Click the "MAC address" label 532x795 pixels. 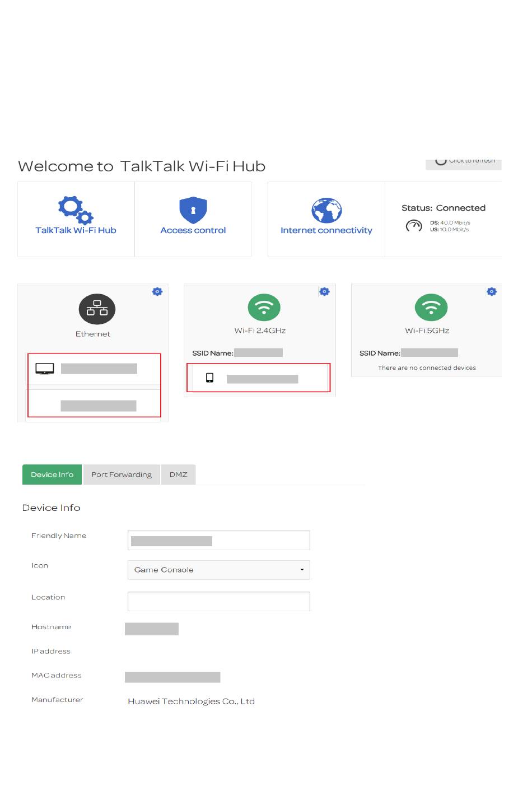coord(57,676)
